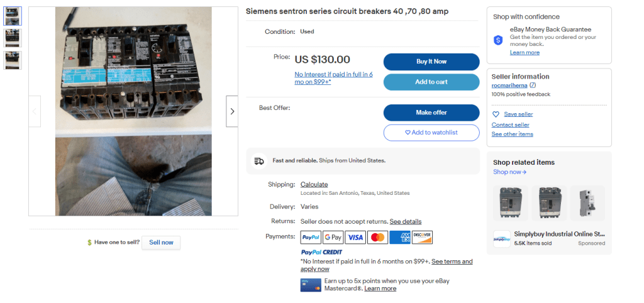Click the American Express card icon

[x=399, y=237]
